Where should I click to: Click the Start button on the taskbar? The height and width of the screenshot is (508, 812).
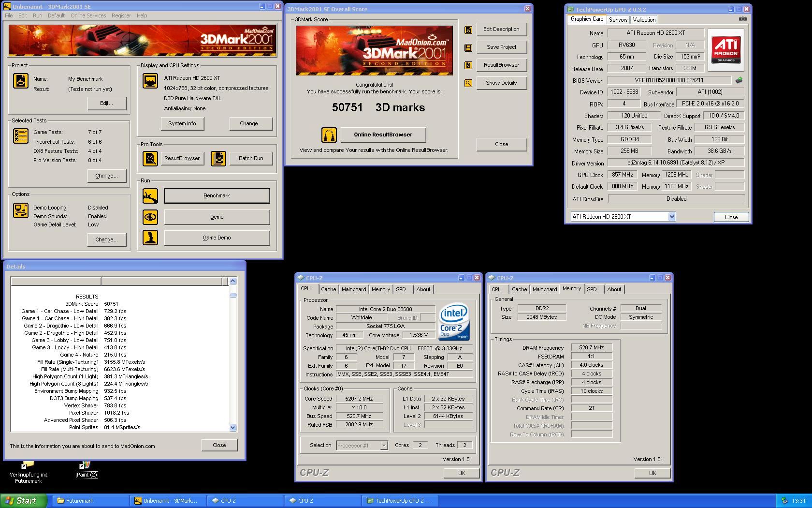[x=24, y=501]
